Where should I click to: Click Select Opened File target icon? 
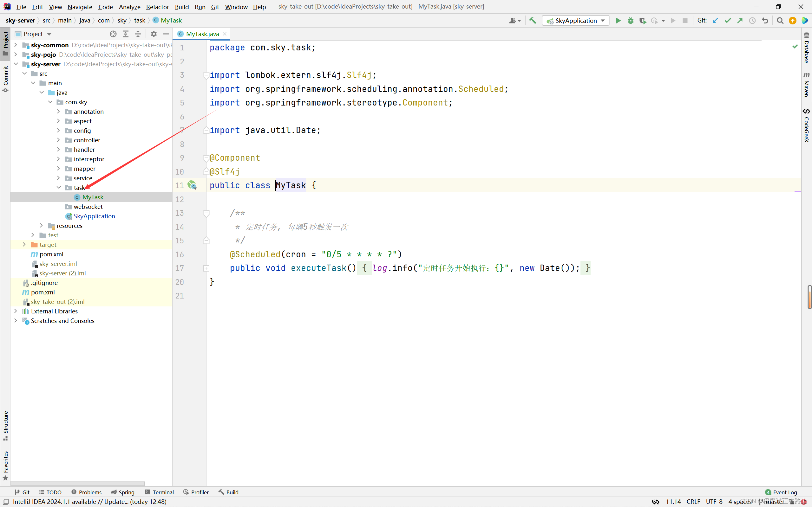tap(113, 34)
